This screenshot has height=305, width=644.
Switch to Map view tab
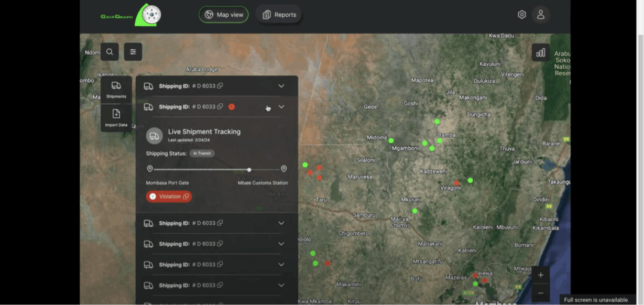223,15
